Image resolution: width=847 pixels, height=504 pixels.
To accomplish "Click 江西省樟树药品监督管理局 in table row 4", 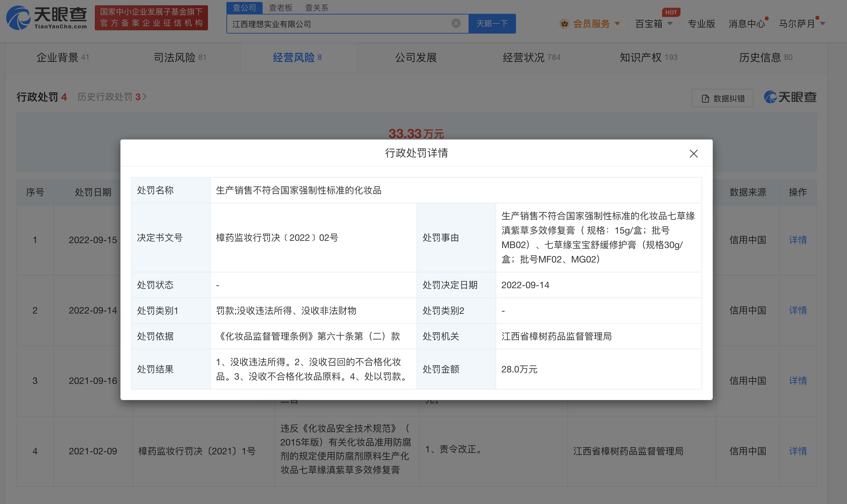I will click(628, 451).
